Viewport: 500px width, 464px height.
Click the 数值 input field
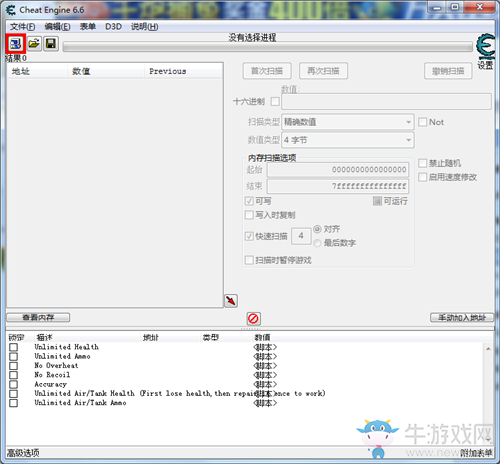click(386, 101)
